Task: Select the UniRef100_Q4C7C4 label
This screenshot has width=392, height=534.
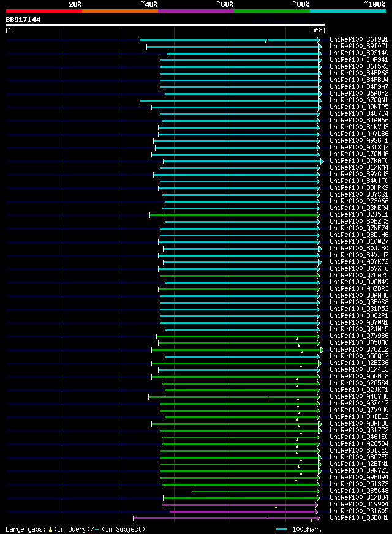Action: coord(359,114)
